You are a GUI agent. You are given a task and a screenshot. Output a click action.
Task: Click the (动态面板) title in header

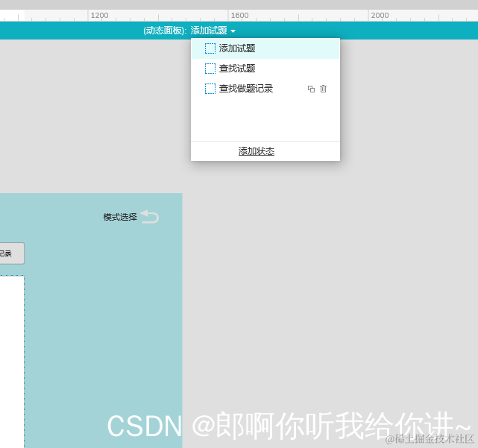[165, 31]
